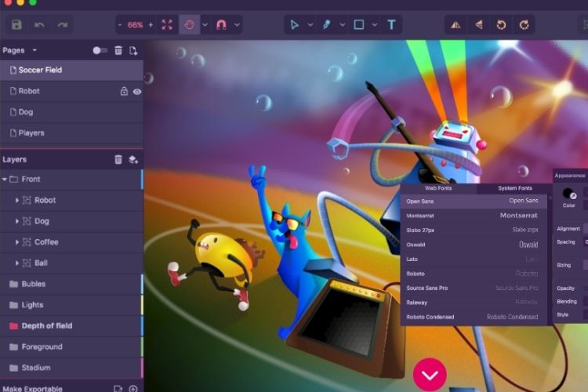Delete layer with Layers trash icon
Image resolution: width=588 pixels, height=392 pixels.
click(118, 159)
